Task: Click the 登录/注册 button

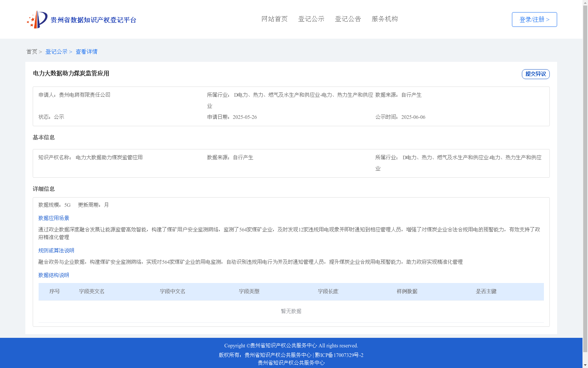Action: pos(534,20)
